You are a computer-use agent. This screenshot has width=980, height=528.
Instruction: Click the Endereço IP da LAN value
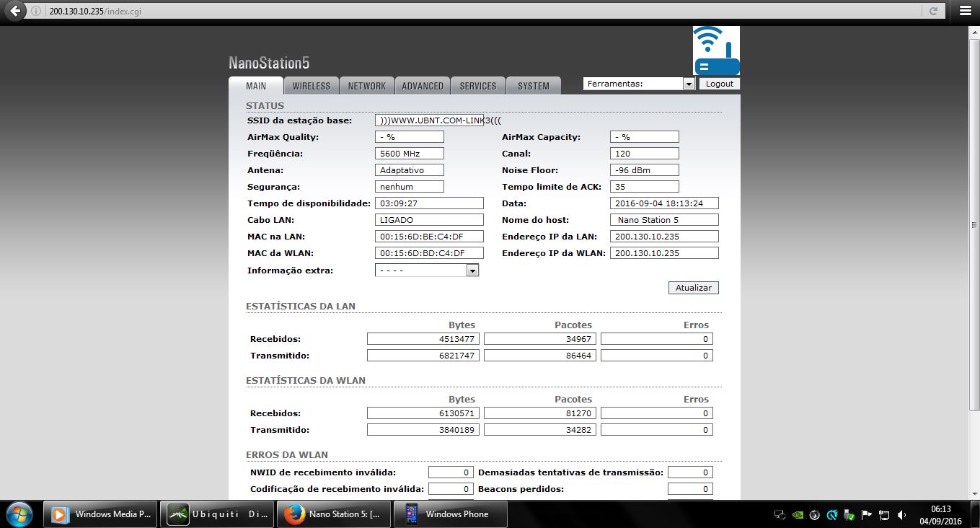point(664,237)
